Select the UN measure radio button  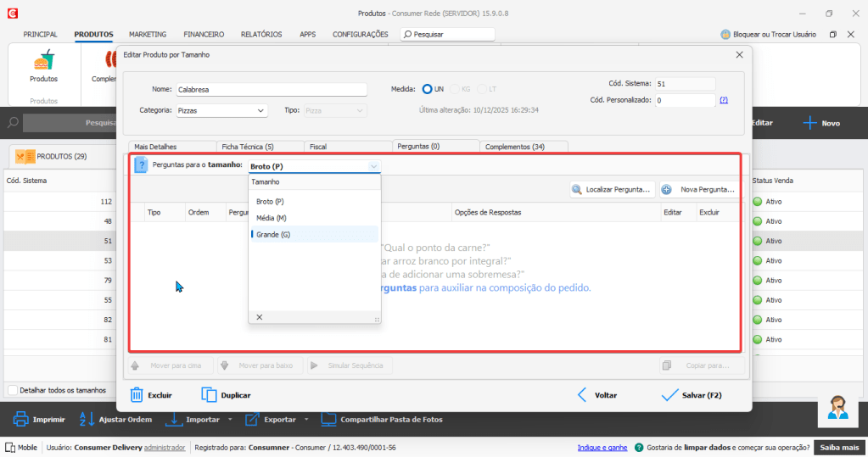point(428,89)
